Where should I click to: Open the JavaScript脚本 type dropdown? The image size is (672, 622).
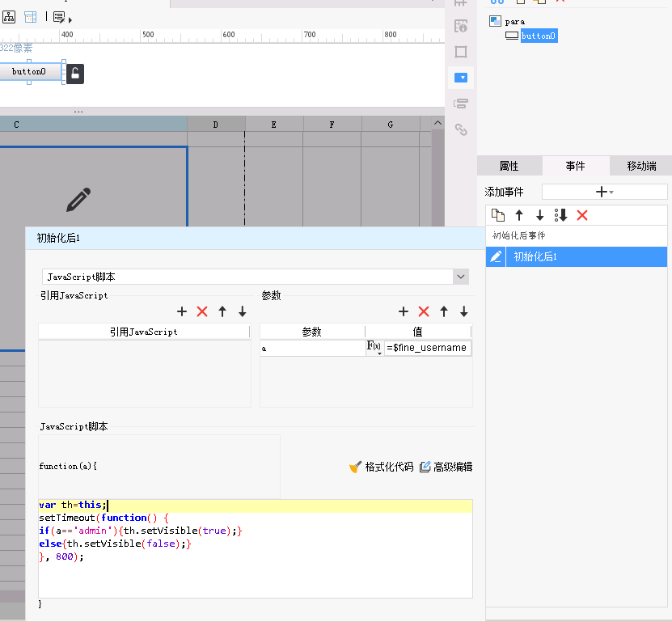[x=461, y=277]
